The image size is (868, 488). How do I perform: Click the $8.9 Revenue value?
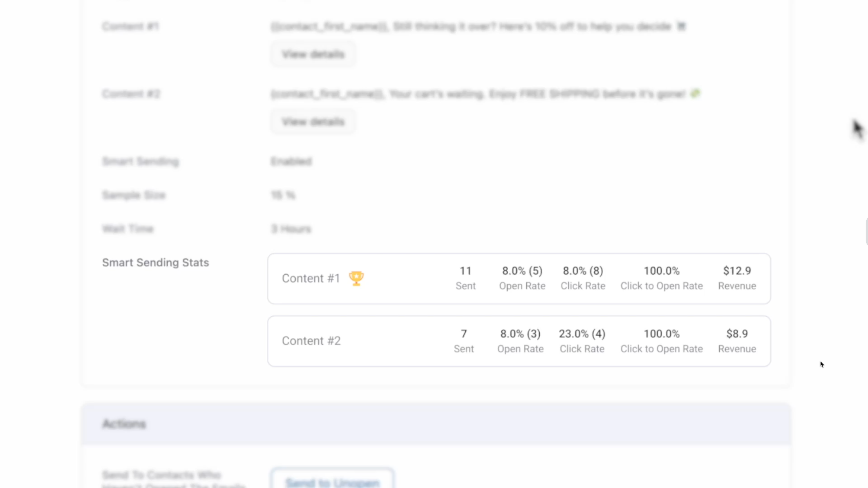coord(737,334)
